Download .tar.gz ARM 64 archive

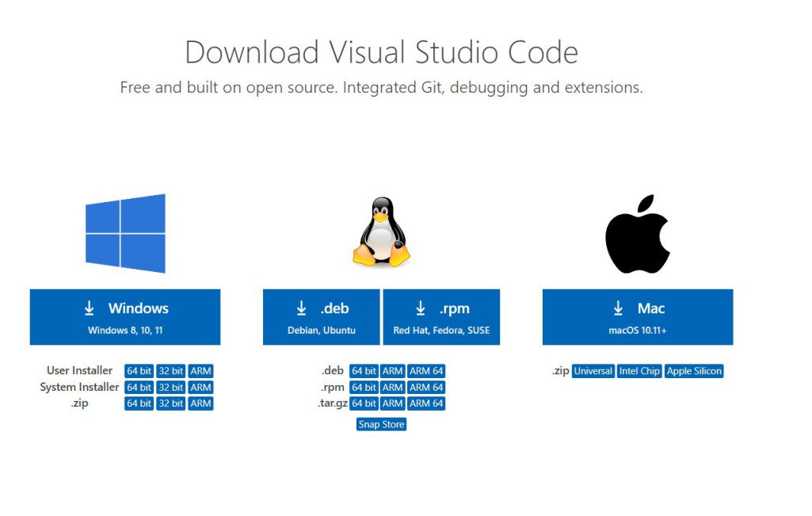(426, 403)
